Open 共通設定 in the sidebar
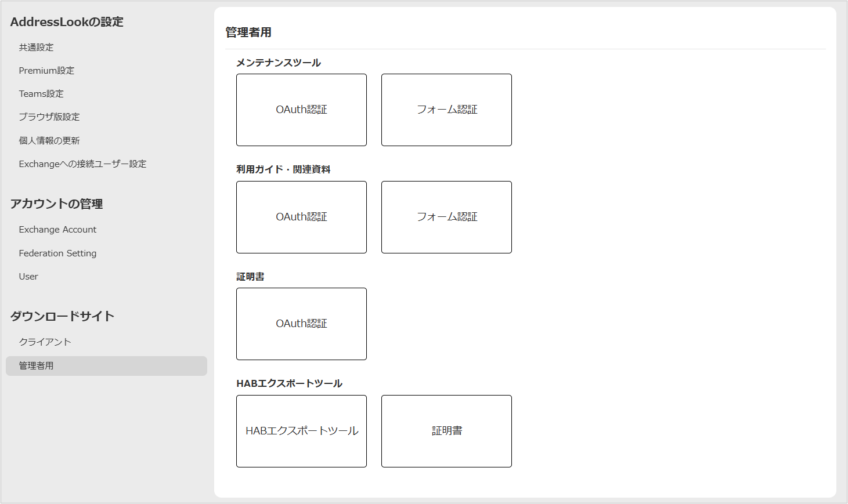The image size is (848, 504). (36, 48)
